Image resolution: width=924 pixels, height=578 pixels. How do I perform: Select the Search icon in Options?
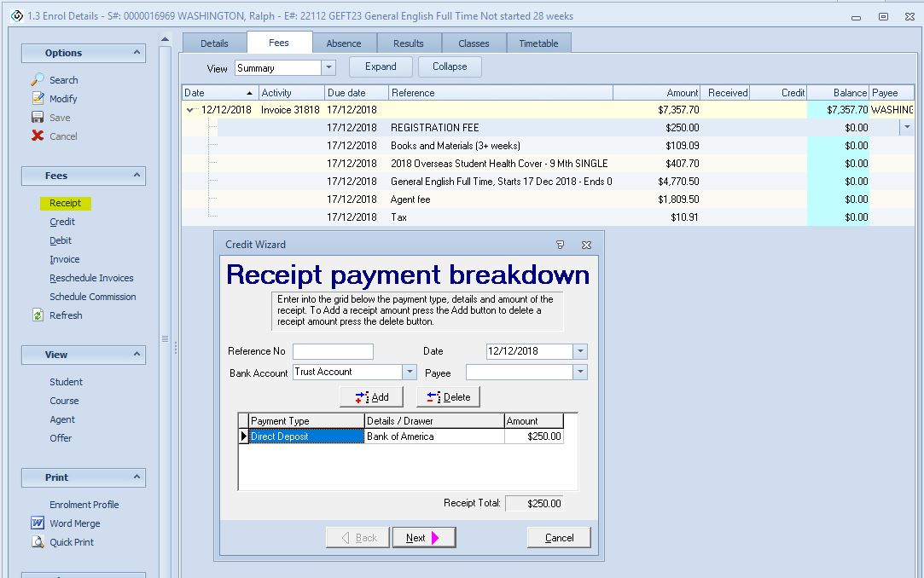tap(38, 79)
